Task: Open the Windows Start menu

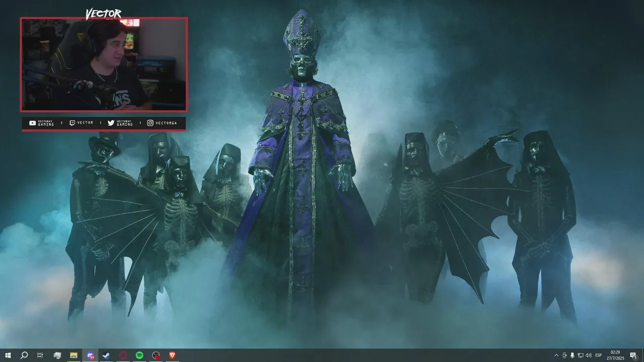Action: coord(8,355)
